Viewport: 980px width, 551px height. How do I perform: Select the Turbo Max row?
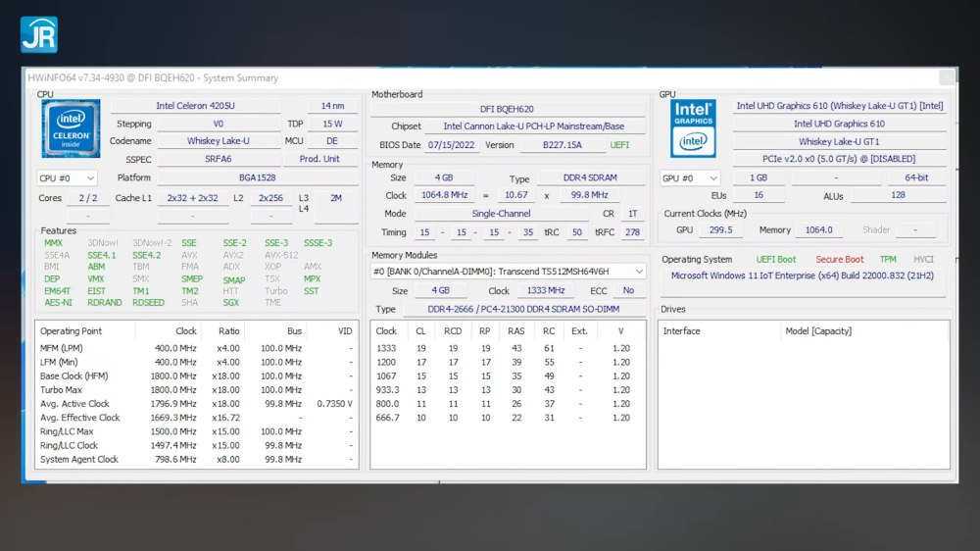click(196, 389)
